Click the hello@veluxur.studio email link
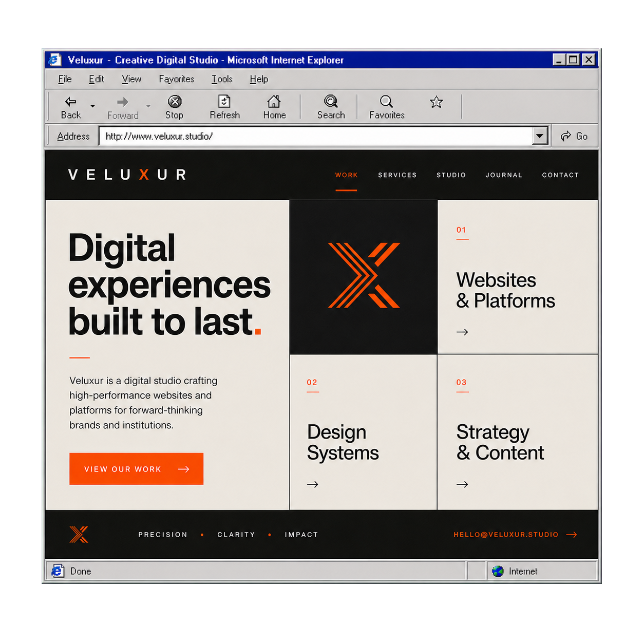 tap(506, 535)
